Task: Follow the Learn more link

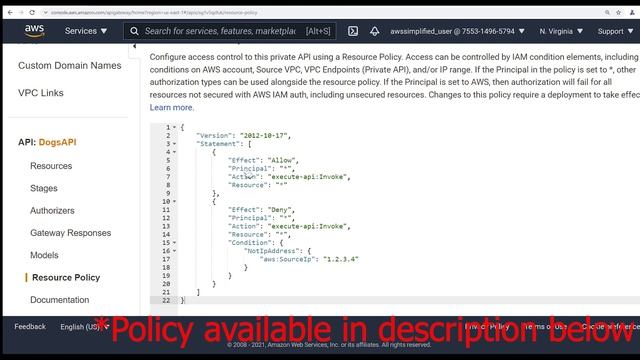Action: (x=171, y=107)
